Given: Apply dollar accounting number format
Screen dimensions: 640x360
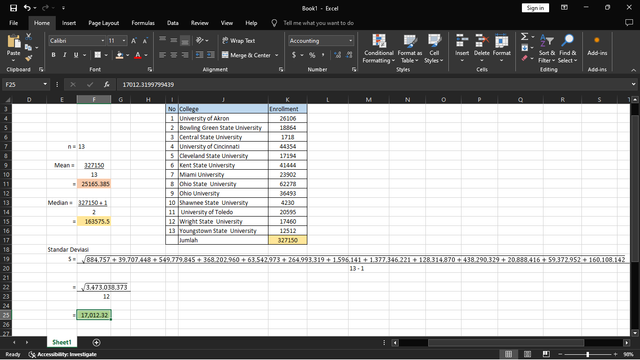Looking at the screenshot, I should pos(294,55).
